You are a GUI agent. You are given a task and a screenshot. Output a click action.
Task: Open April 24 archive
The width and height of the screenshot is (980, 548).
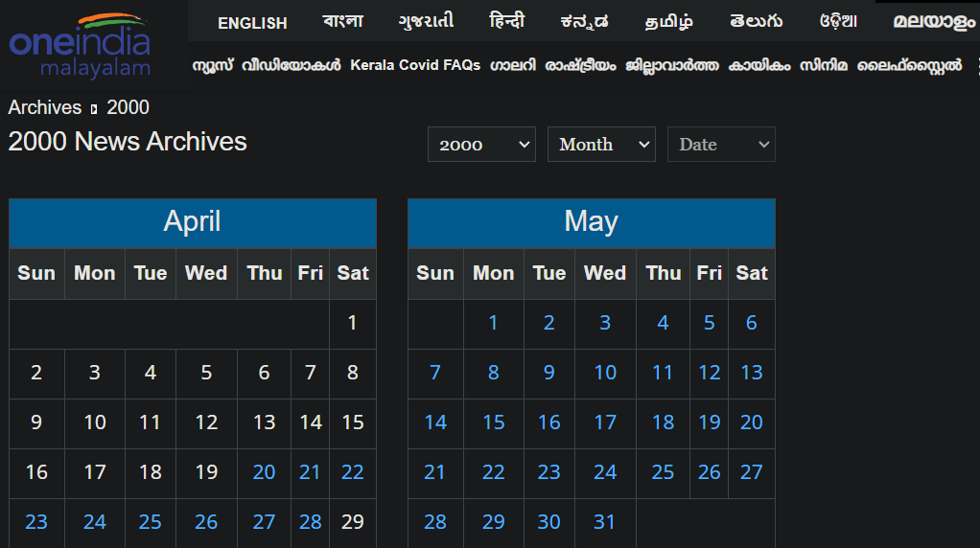point(94,522)
